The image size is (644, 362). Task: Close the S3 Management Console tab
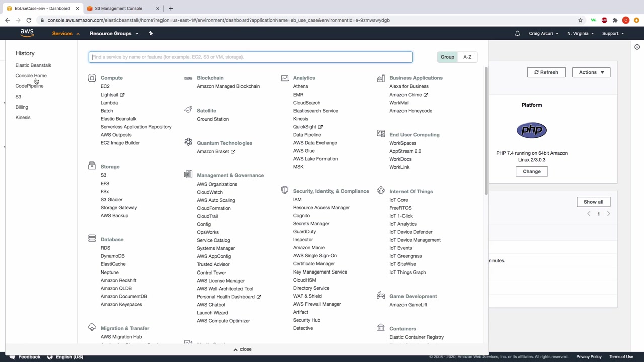pos(157,8)
